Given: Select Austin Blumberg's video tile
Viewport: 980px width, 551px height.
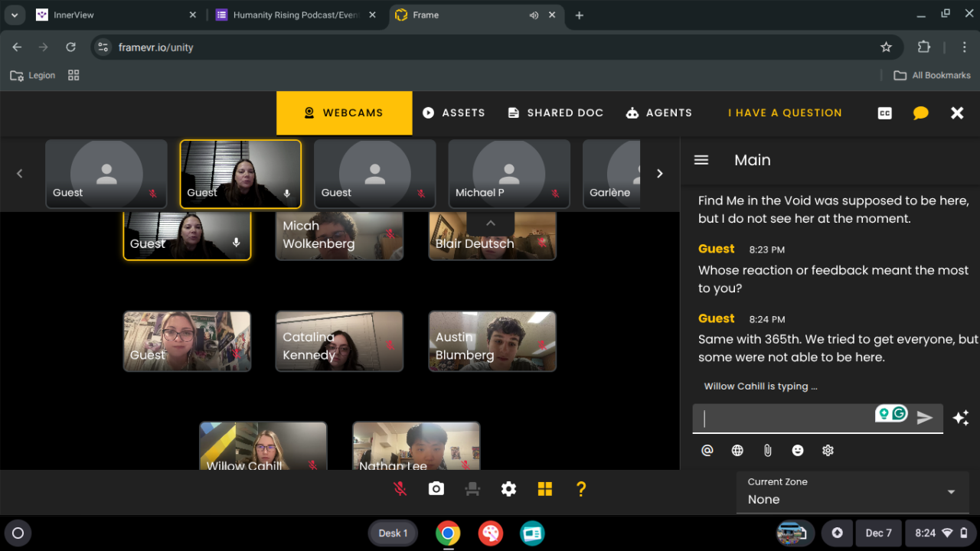Looking at the screenshot, I should (x=492, y=341).
